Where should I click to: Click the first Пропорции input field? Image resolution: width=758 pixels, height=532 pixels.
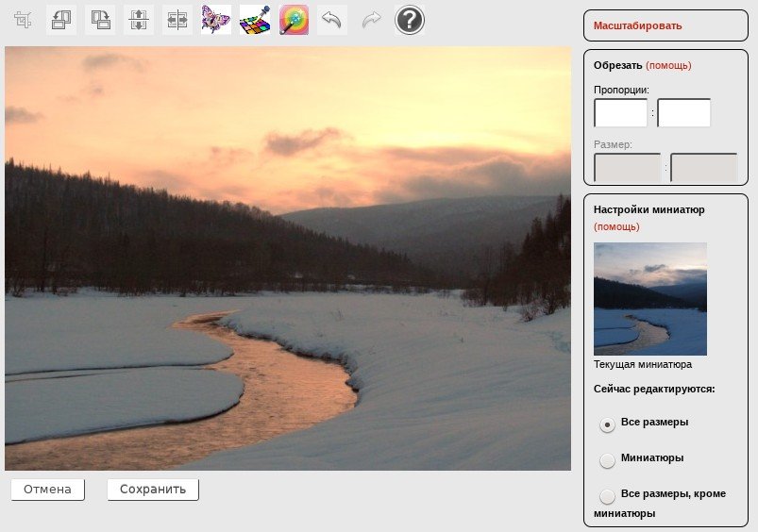tap(620, 113)
